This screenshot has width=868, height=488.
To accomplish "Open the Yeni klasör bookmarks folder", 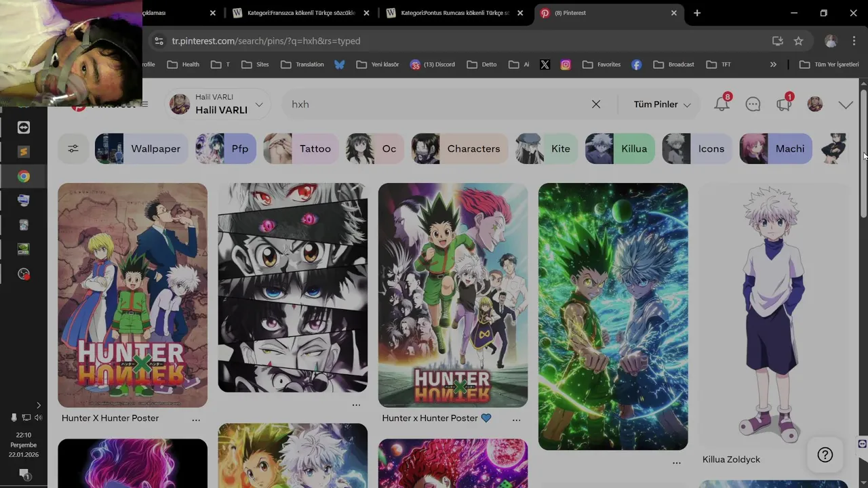I will pos(378,64).
